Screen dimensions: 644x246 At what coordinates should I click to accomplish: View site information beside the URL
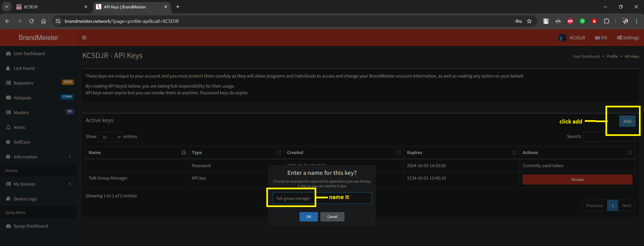coord(58,21)
